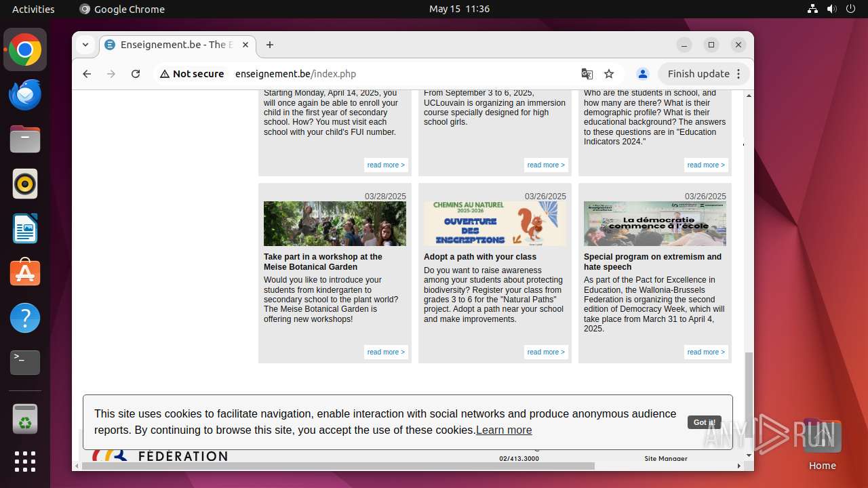Screen dimensions: 868x488
Task: Open the Google Chrome app menu
Action: 122,9
